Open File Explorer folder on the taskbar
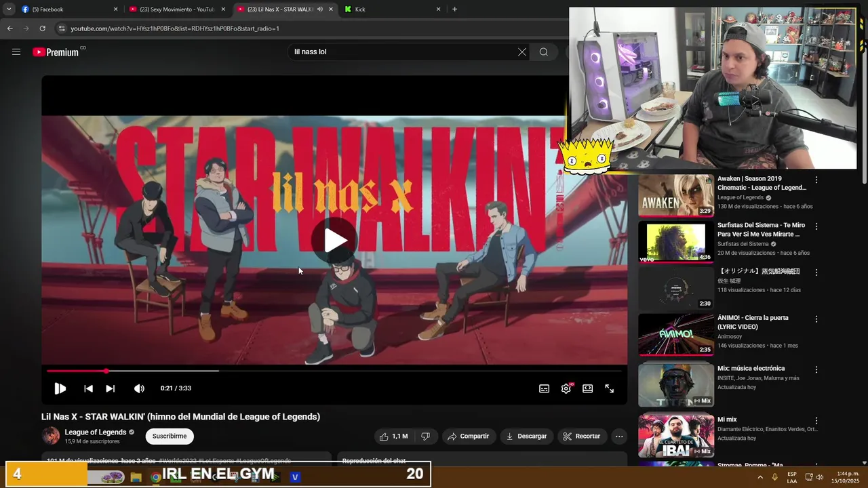Viewport: 868px width, 488px height. point(136,476)
